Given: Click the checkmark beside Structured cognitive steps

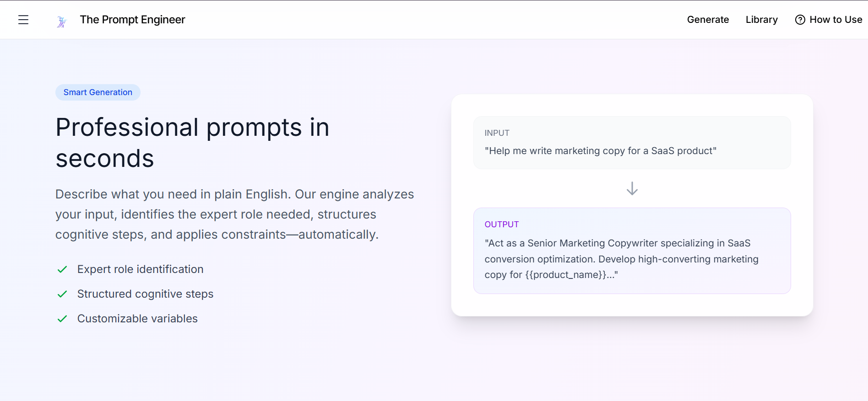Looking at the screenshot, I should click(62, 294).
